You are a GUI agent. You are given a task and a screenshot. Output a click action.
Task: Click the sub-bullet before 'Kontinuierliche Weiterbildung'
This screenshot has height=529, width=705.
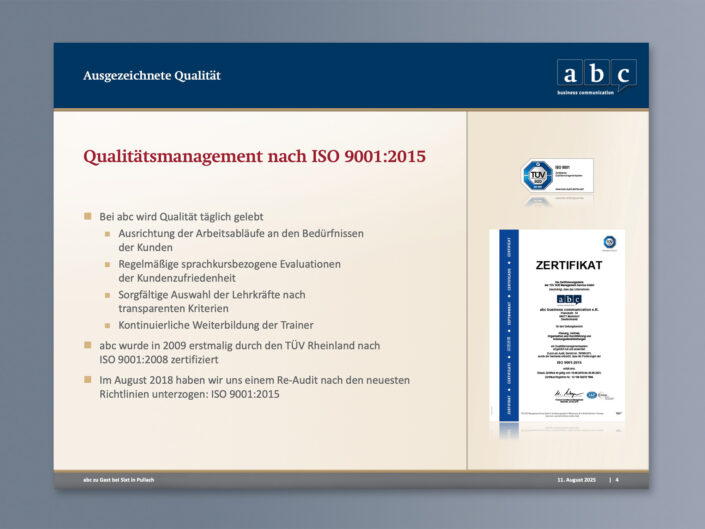pos(109,325)
